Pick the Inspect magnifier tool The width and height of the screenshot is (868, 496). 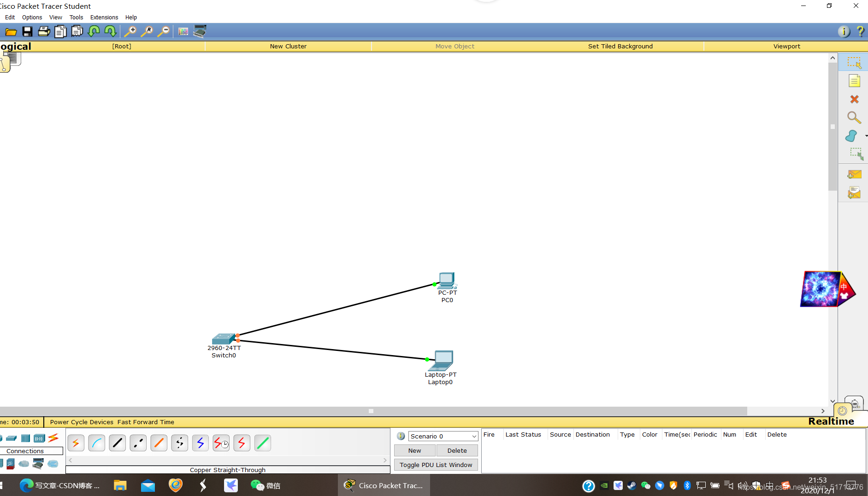(854, 117)
